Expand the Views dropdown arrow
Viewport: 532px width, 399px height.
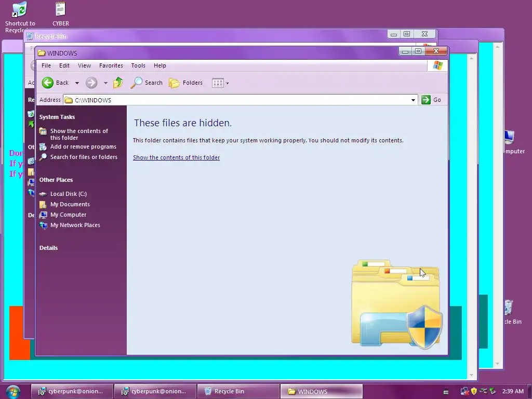pyautogui.click(x=228, y=83)
